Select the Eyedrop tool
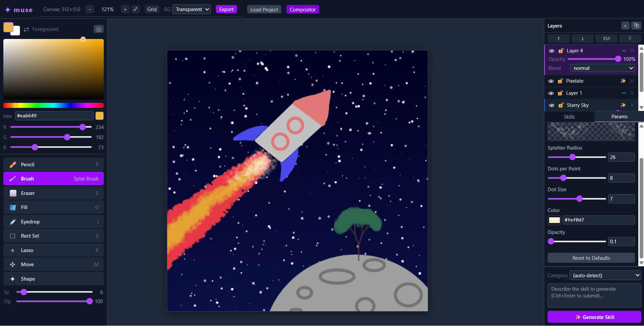 point(53,222)
